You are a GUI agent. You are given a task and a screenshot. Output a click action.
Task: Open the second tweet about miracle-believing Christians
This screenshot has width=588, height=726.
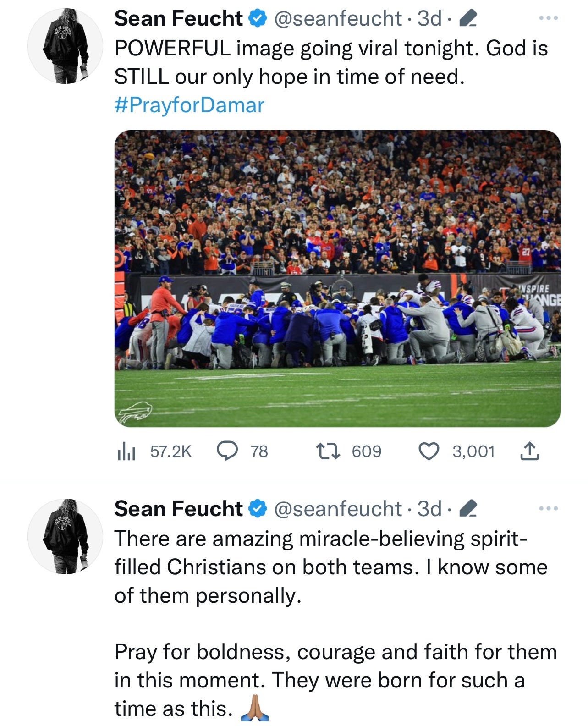(x=335, y=623)
